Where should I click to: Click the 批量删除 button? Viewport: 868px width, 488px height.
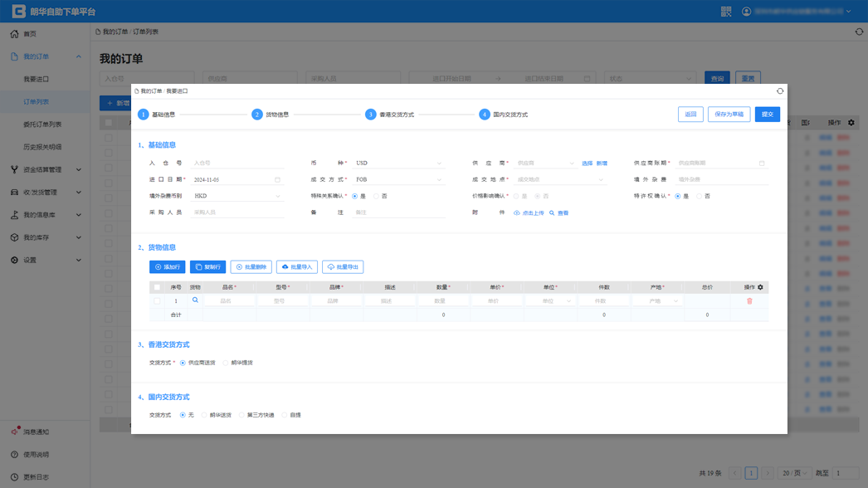pyautogui.click(x=251, y=267)
